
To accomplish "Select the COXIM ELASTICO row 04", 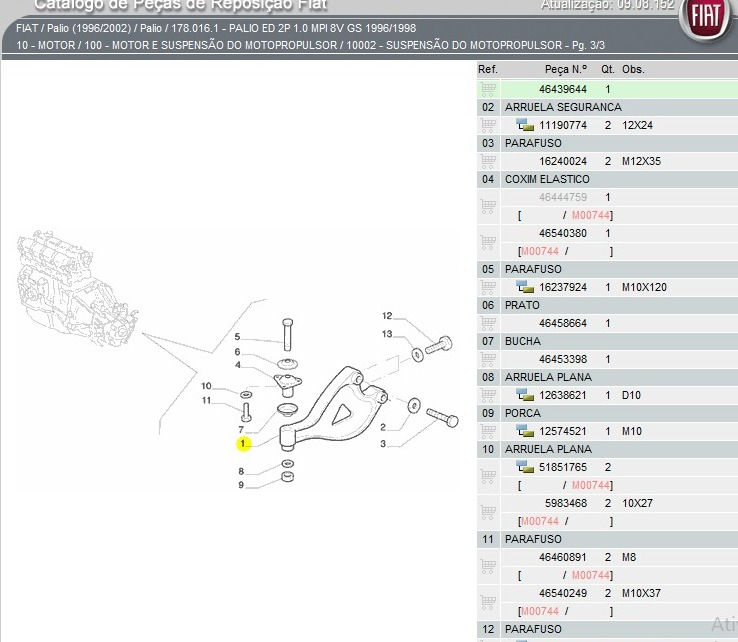I will tap(607, 179).
